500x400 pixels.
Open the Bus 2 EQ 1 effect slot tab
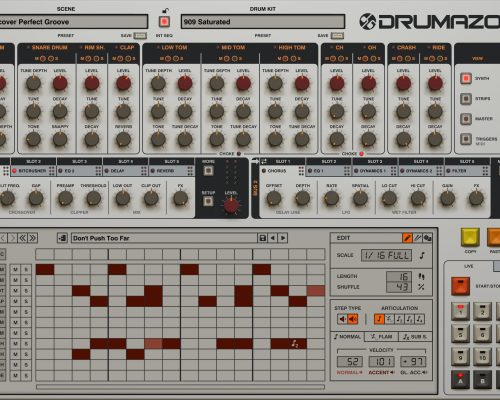(x=328, y=171)
